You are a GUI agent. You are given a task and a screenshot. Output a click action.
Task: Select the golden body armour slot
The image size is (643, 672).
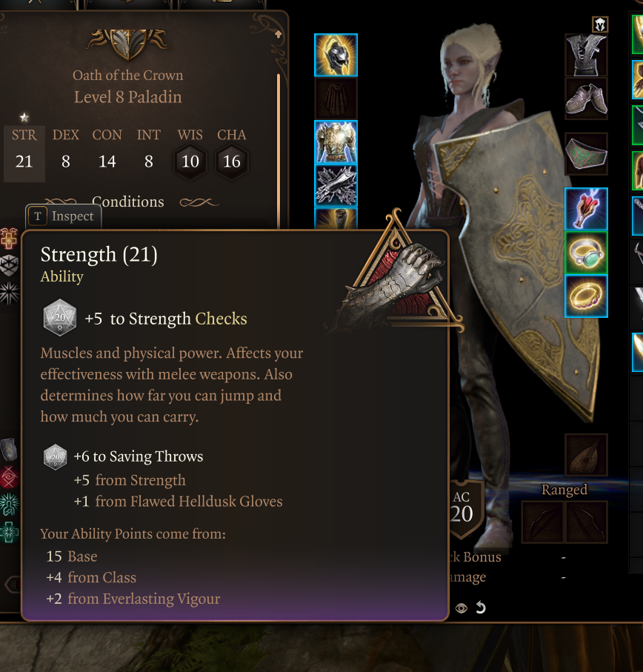coord(336,142)
